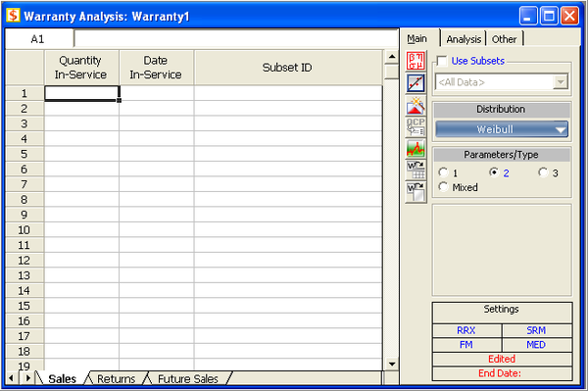Click the bottom Weibull folio transfer icon
588x391 pixels.
(416, 192)
